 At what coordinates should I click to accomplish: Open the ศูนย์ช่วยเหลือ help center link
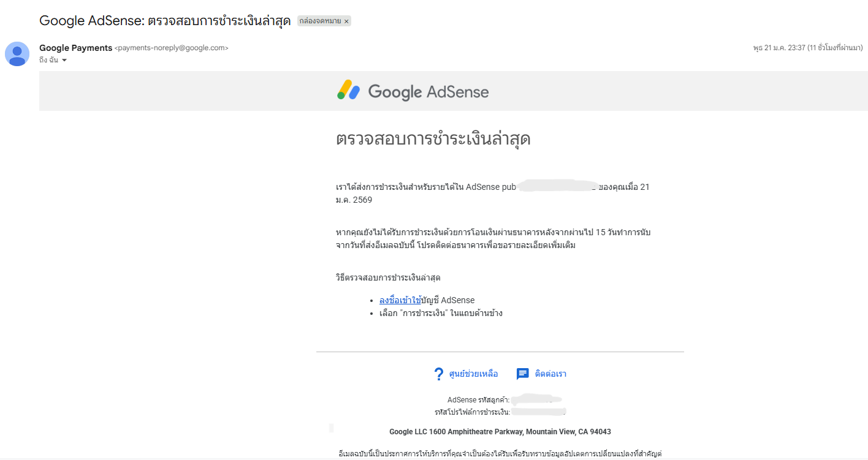point(473,374)
